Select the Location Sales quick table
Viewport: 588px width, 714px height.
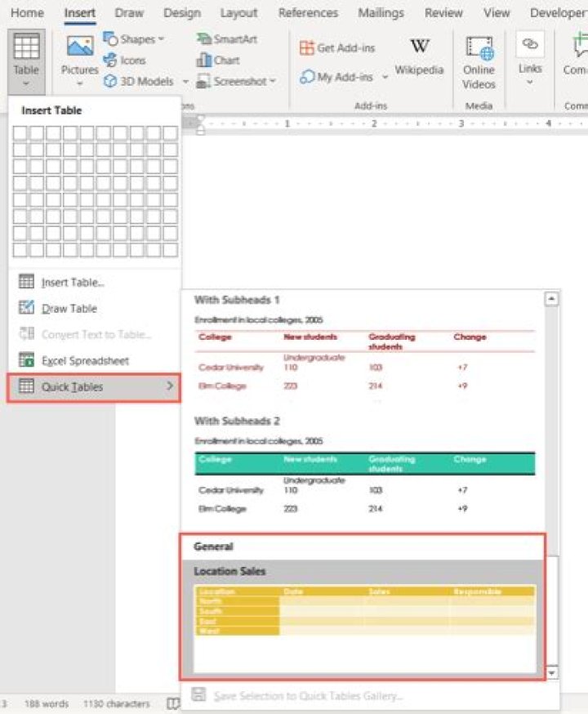[x=363, y=618]
